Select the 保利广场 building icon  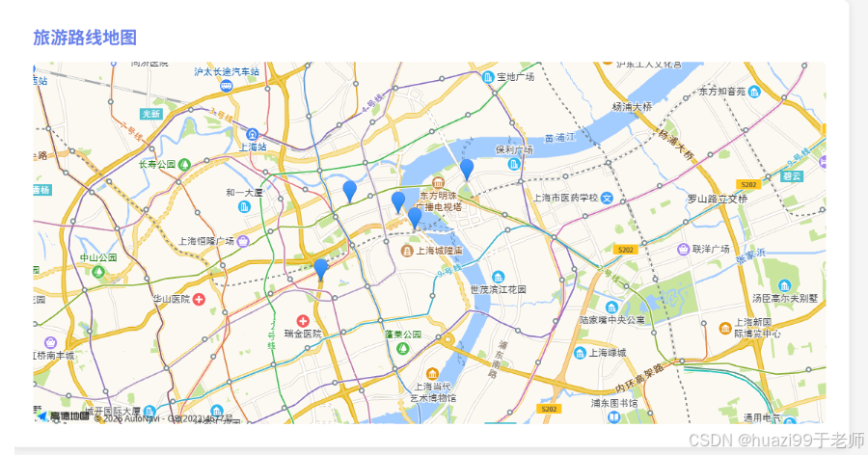coord(514,164)
